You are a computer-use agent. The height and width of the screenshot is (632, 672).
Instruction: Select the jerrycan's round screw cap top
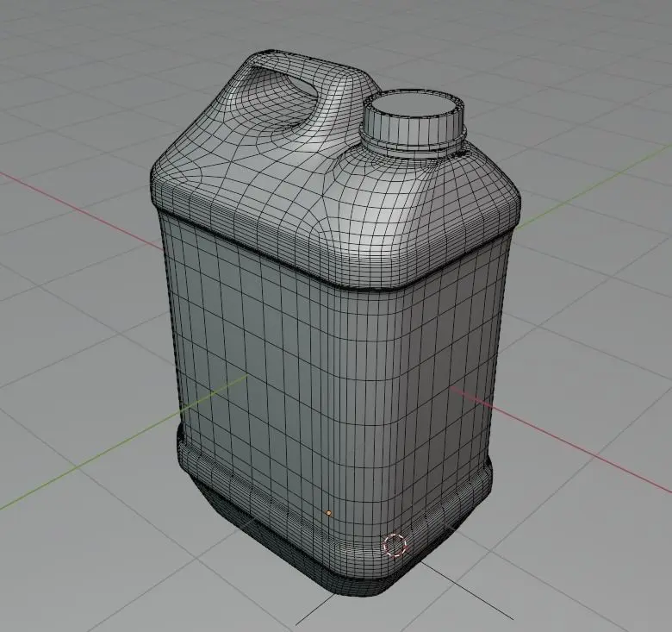point(414,103)
